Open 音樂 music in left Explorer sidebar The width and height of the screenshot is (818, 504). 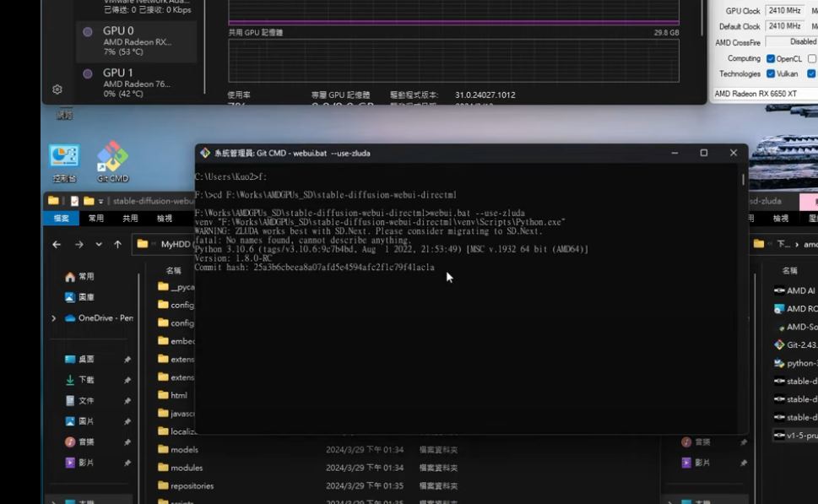[79, 442]
